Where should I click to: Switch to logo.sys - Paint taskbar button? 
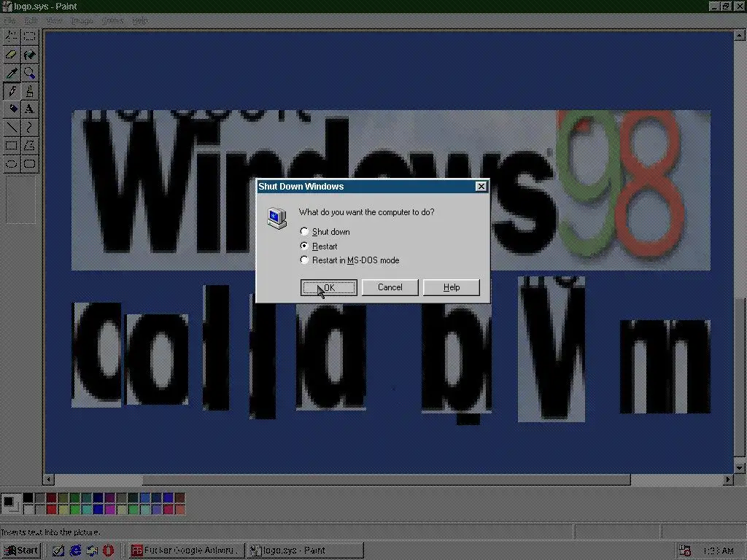[x=306, y=551]
